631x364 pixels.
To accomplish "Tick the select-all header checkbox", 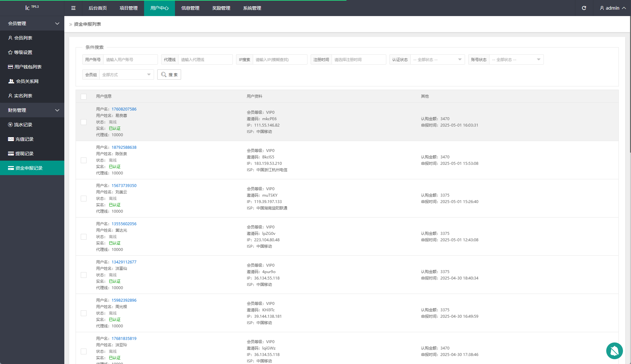I will (x=84, y=96).
